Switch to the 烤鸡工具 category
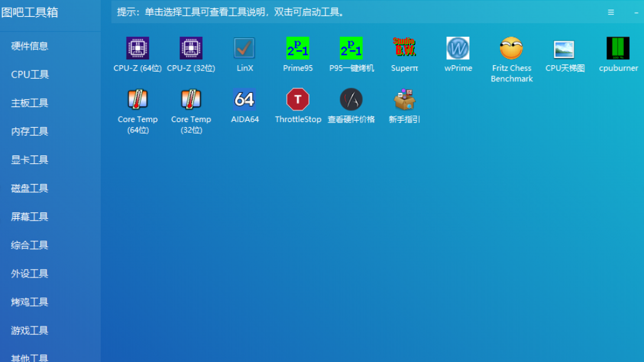The height and width of the screenshot is (362, 644). coord(30,302)
